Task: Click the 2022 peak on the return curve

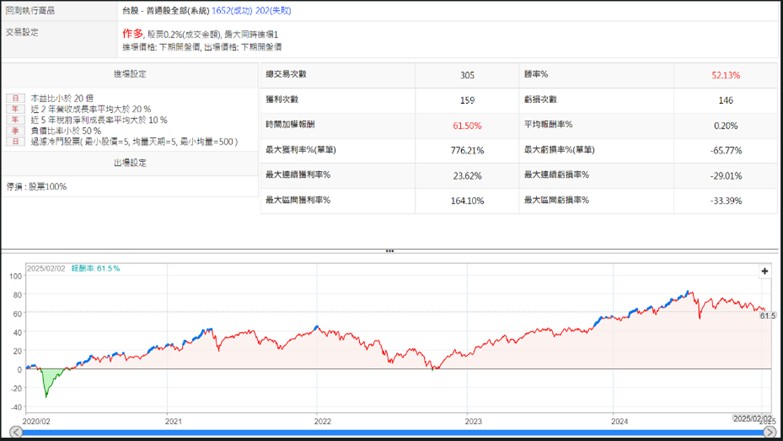Action: click(x=316, y=327)
